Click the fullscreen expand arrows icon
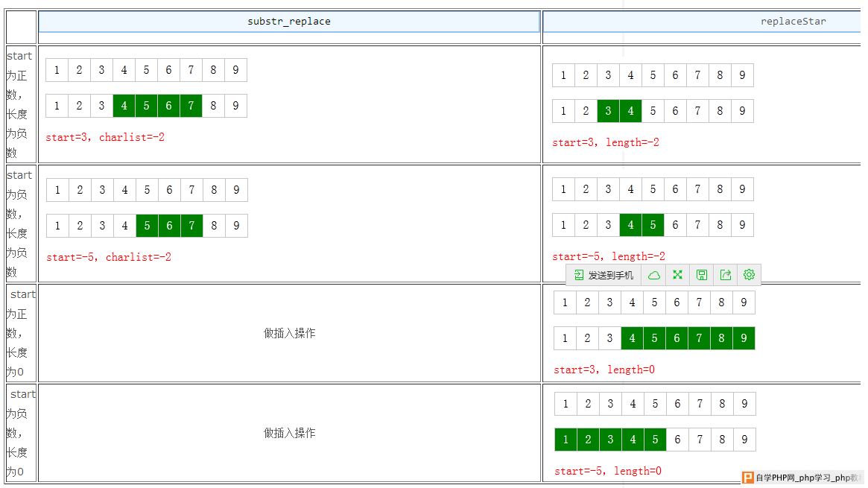Viewport: 868px width, 488px height. [677, 275]
